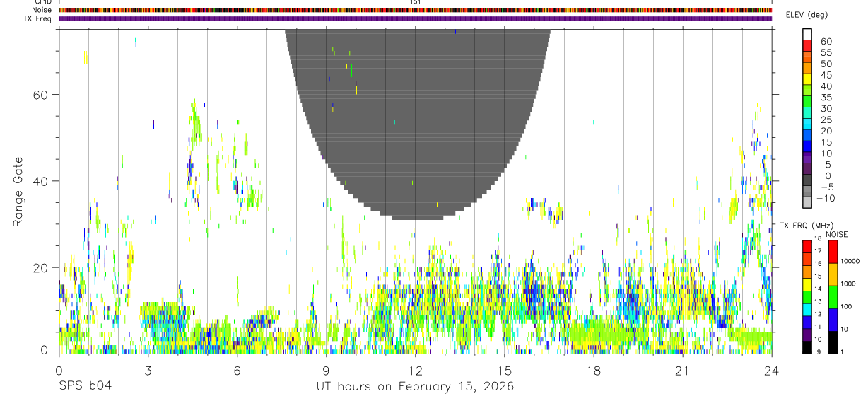
Task: Click the '45' value on ELEV colorbar
Action: click(826, 75)
